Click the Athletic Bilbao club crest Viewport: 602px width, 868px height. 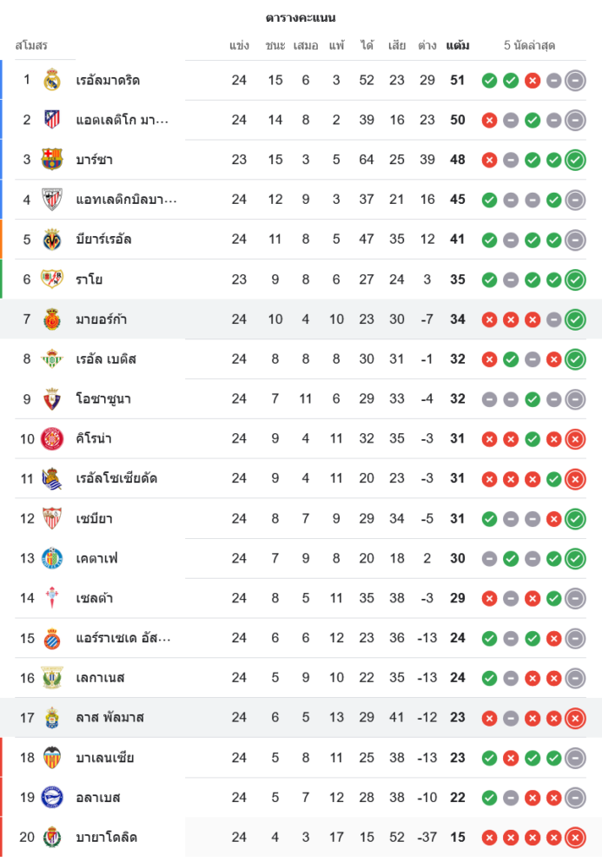(x=52, y=200)
